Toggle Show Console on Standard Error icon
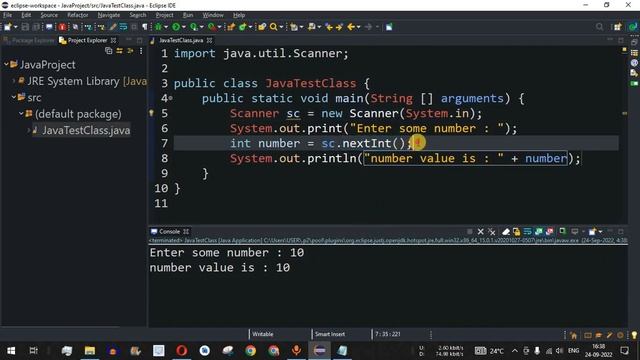The height and width of the screenshot is (360, 640). click(x=550, y=232)
